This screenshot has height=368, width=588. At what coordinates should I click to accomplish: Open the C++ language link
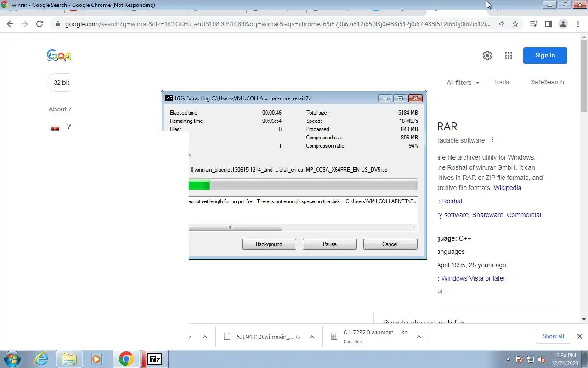465,238
